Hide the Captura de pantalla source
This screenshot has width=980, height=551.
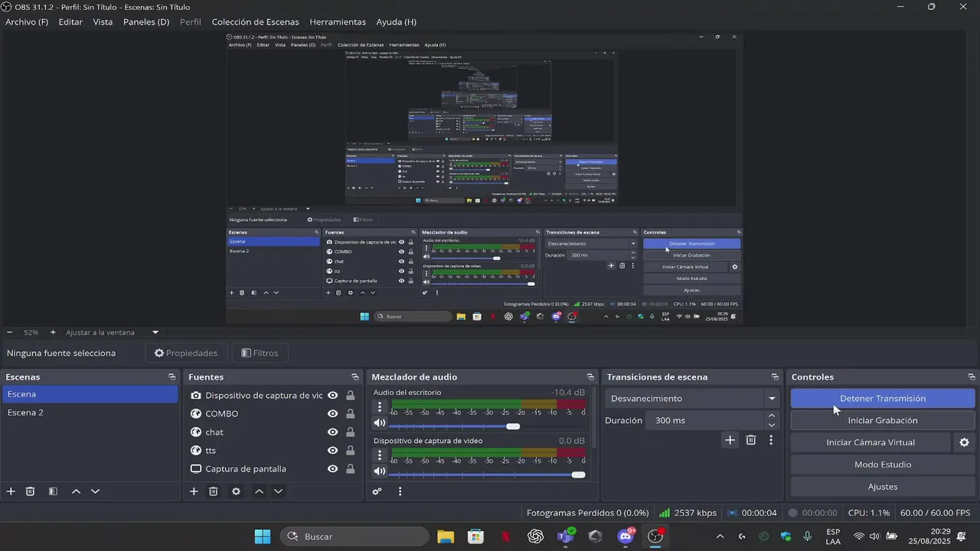point(333,469)
